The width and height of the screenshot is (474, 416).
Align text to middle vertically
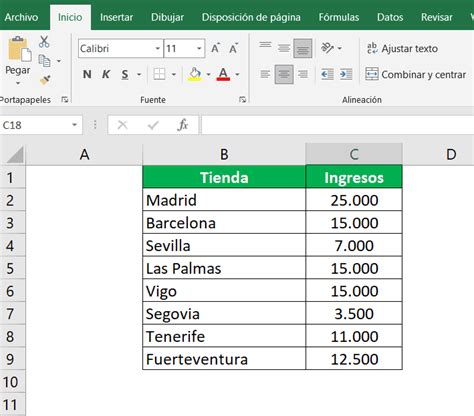284,48
